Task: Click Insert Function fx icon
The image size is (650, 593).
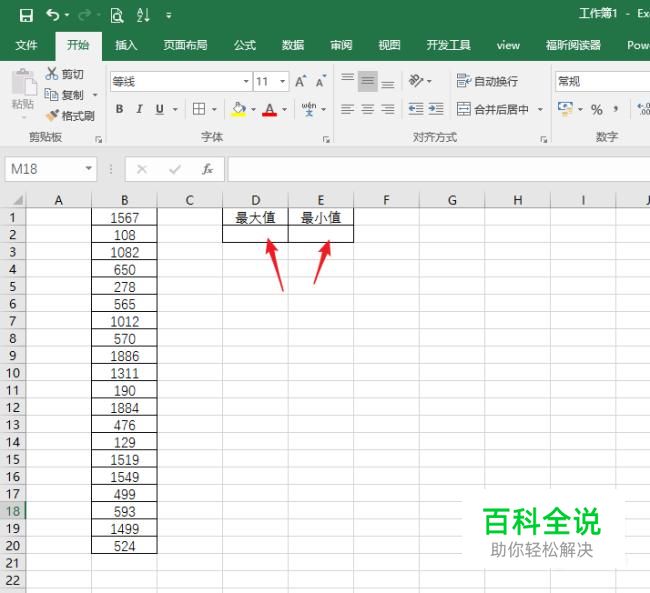Action: click(207, 169)
